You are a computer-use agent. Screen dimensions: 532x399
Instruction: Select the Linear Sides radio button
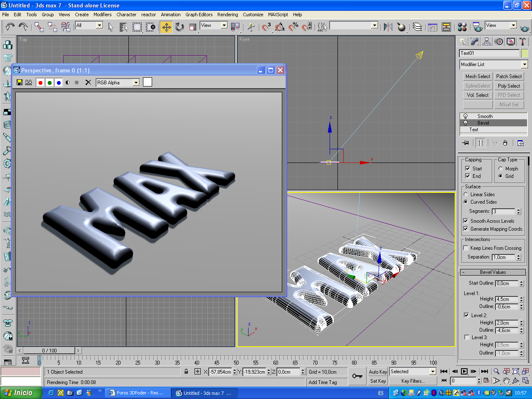click(465, 195)
